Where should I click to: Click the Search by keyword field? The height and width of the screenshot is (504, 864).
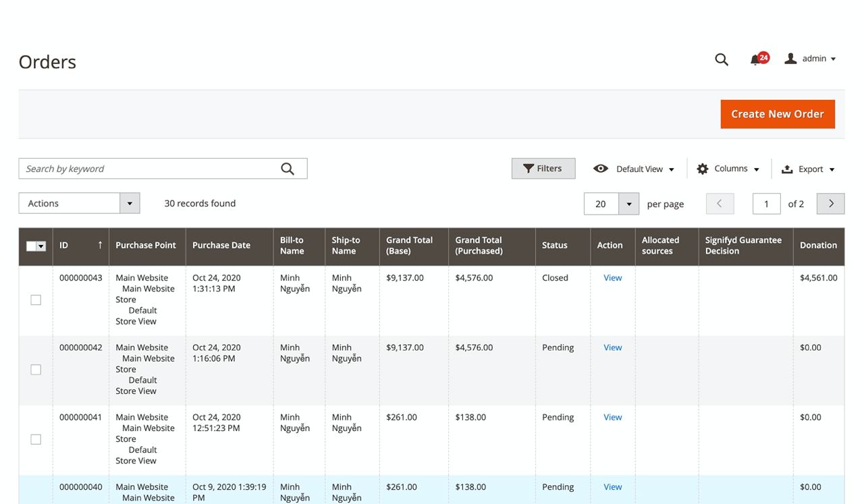148,169
